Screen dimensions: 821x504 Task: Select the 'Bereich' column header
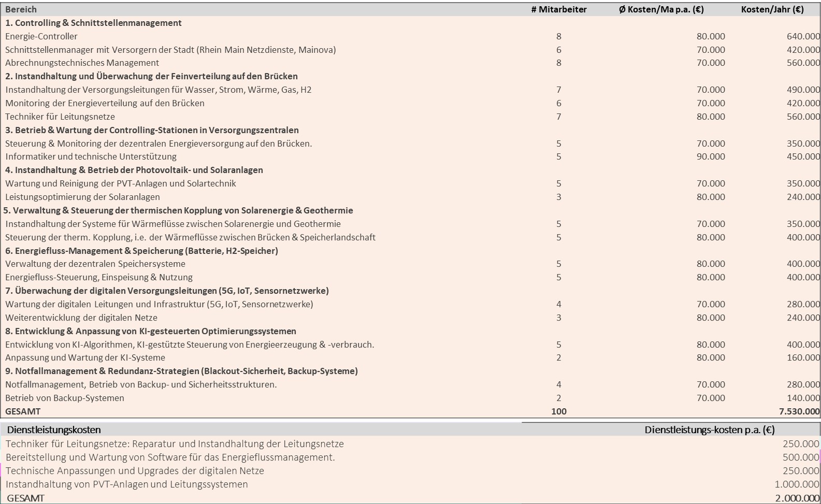(21, 9)
